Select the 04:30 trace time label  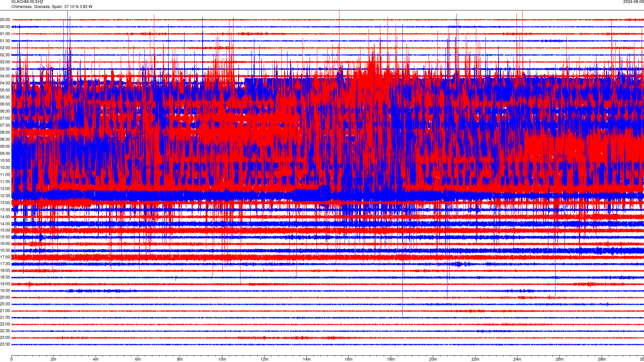[x=5, y=83]
